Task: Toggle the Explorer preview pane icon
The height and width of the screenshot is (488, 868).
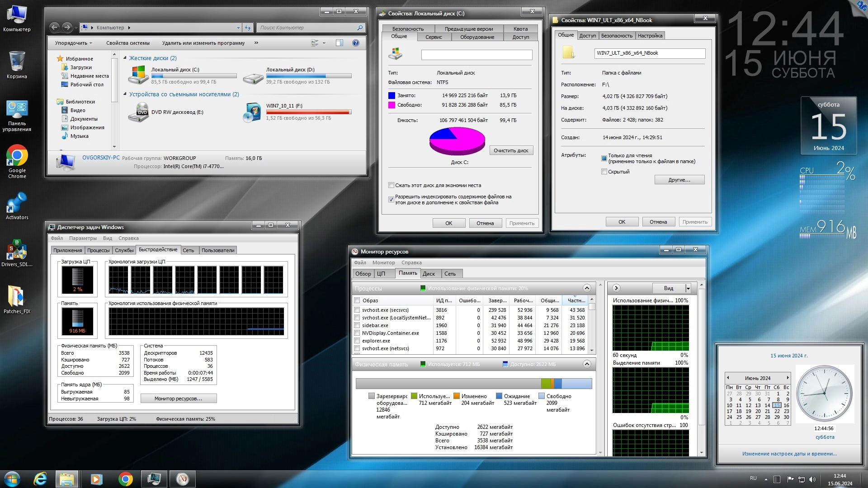Action: tap(340, 43)
